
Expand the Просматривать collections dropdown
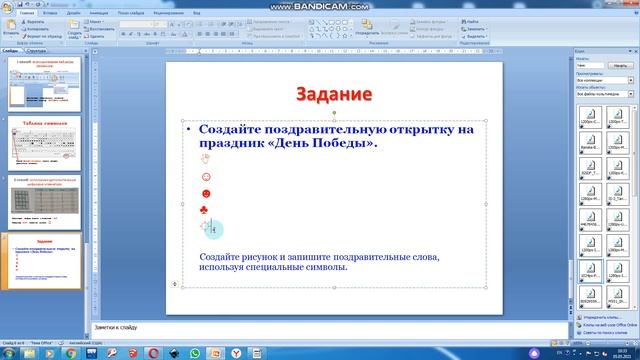tap(631, 80)
